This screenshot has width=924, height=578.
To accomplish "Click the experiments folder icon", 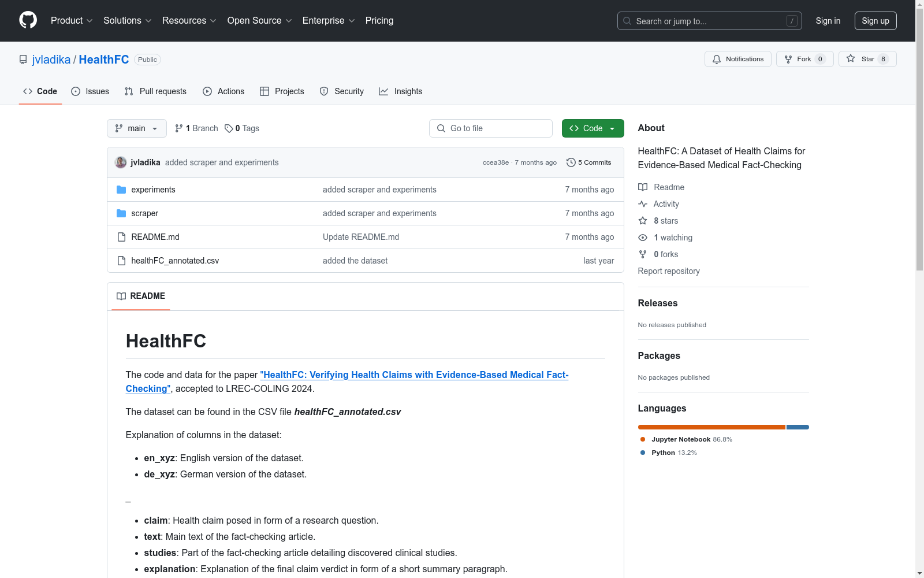I will [121, 190].
